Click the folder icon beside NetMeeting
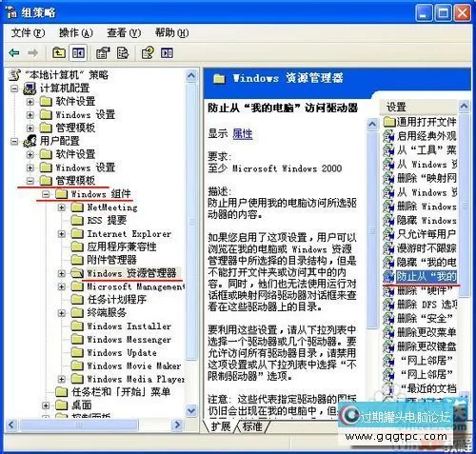 point(77,207)
